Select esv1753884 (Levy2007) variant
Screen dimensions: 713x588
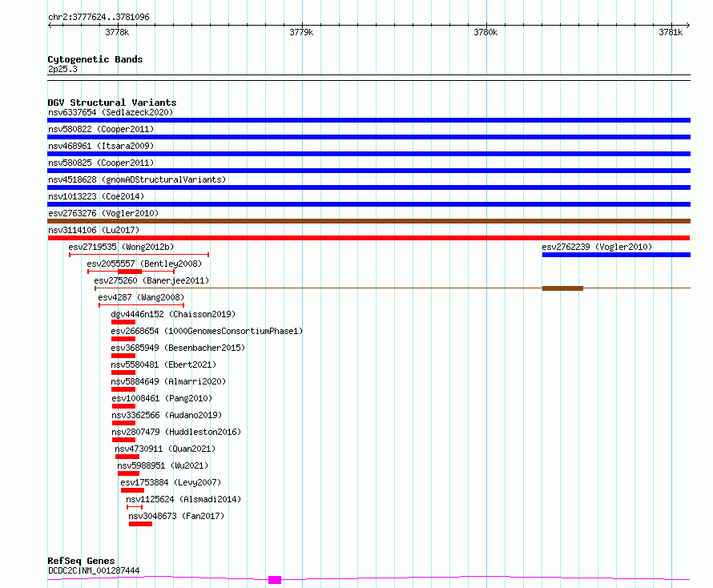click(x=171, y=482)
